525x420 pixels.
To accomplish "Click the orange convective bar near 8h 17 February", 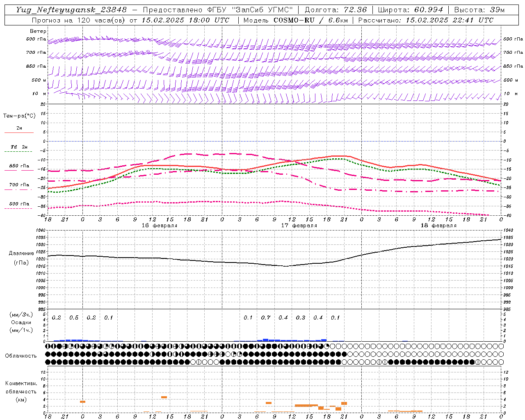I will tap(269, 403).
